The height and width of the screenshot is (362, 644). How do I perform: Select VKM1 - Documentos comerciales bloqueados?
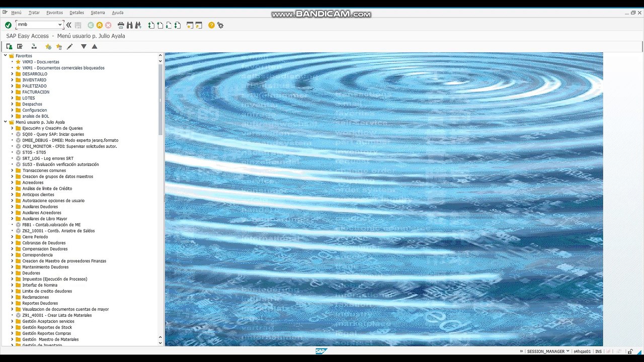(63, 68)
